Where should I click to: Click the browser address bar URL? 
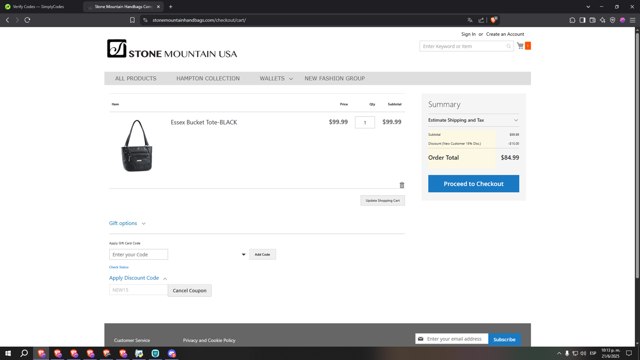point(199,20)
